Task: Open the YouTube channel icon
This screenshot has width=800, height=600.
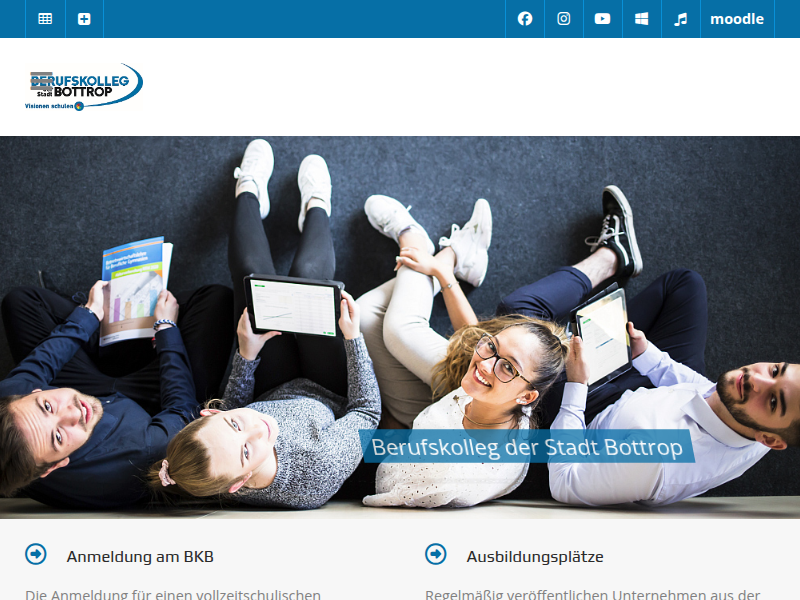Action: coord(603,19)
